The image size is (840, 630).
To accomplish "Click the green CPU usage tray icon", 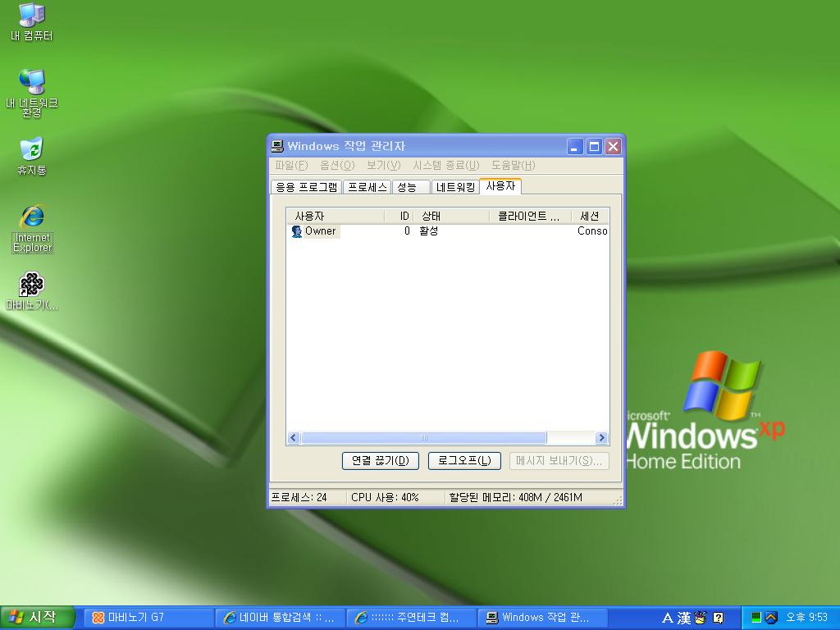I will [x=756, y=618].
